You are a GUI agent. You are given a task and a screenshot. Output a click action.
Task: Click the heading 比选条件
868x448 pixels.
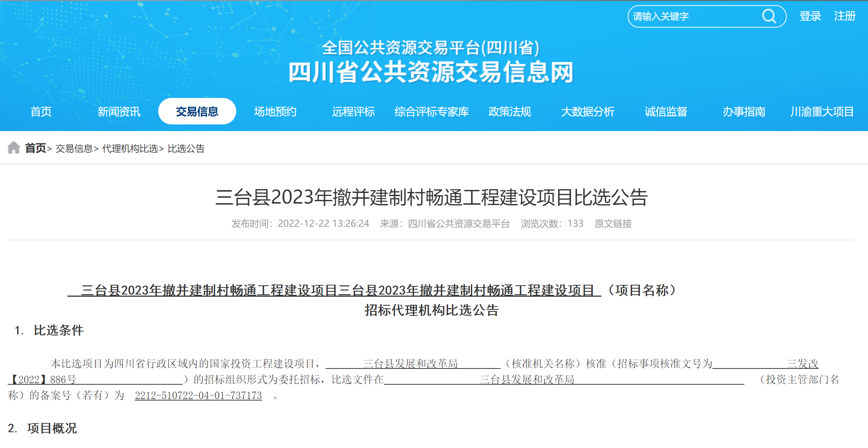coord(59,330)
